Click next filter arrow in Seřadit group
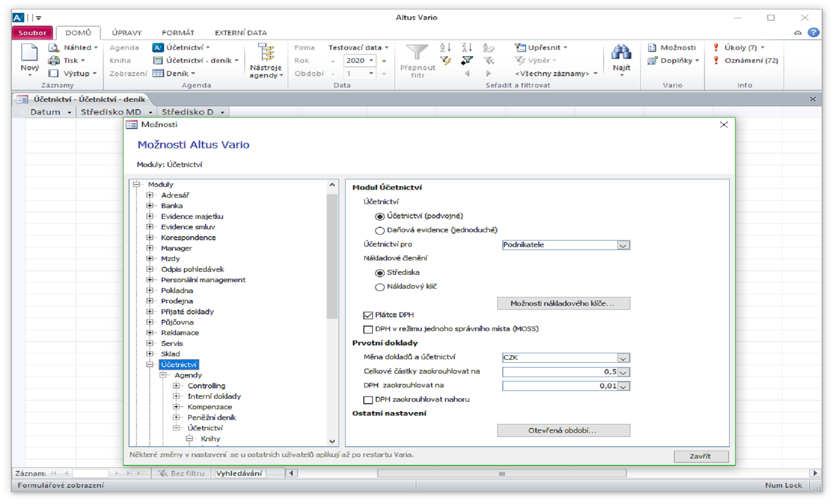Screen dimensions: 835x504 click(488, 73)
